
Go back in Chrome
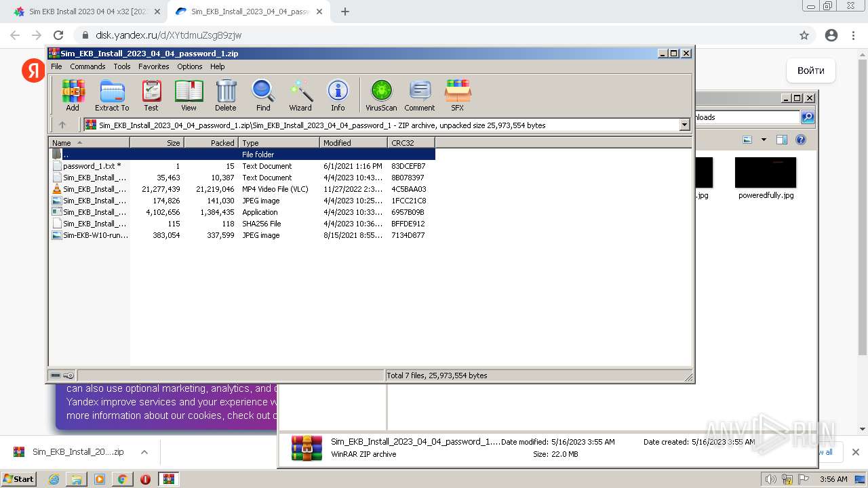click(15, 35)
